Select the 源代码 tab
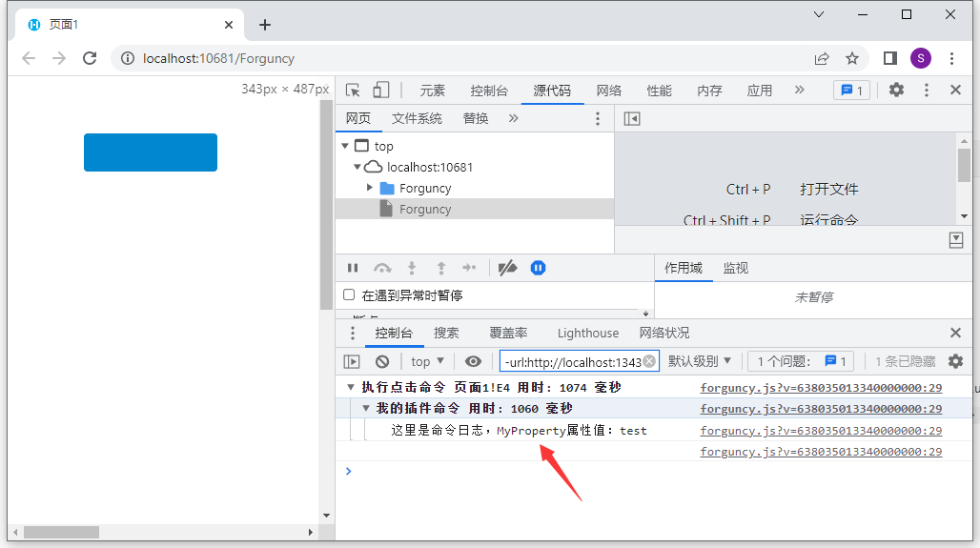 [x=552, y=91]
